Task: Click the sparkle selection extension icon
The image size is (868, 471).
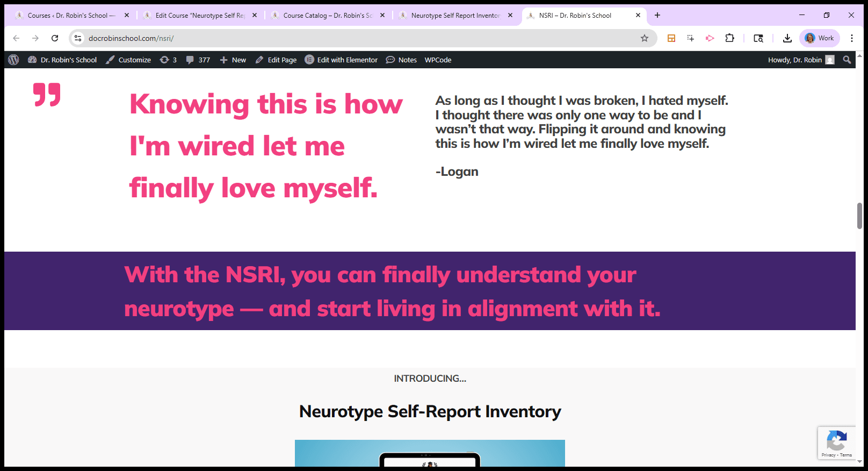Action: coord(691,38)
